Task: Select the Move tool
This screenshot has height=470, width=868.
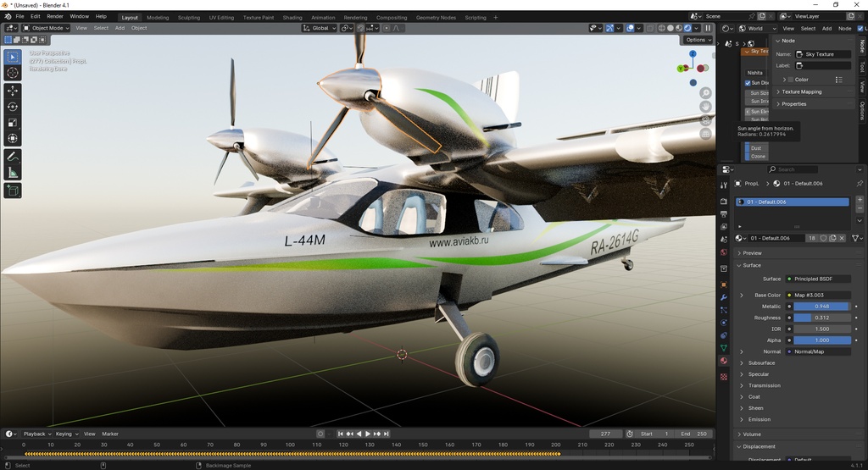Action: pyautogui.click(x=13, y=91)
